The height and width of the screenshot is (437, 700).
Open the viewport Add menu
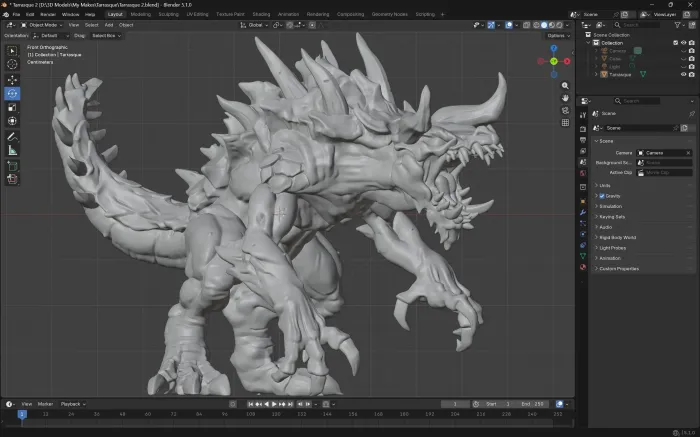point(108,25)
